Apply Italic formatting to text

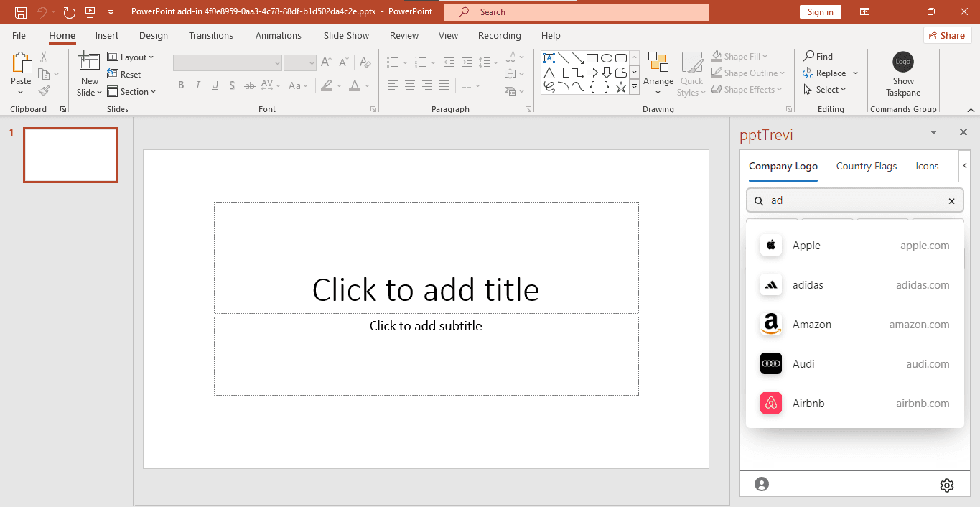(x=197, y=85)
